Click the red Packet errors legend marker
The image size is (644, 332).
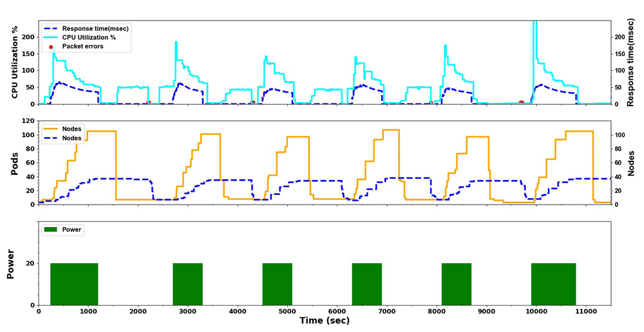pos(51,46)
